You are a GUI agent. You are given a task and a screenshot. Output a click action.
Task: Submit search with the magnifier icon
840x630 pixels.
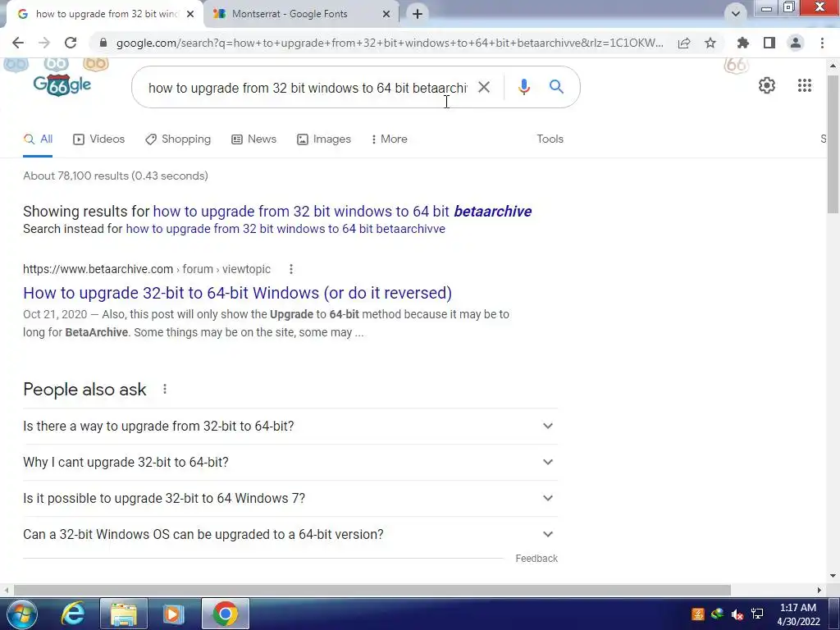tap(557, 86)
